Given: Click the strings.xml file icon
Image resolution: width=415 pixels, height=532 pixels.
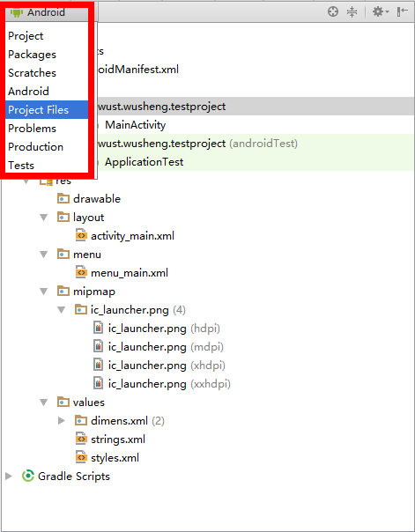Looking at the screenshot, I should (x=81, y=439).
